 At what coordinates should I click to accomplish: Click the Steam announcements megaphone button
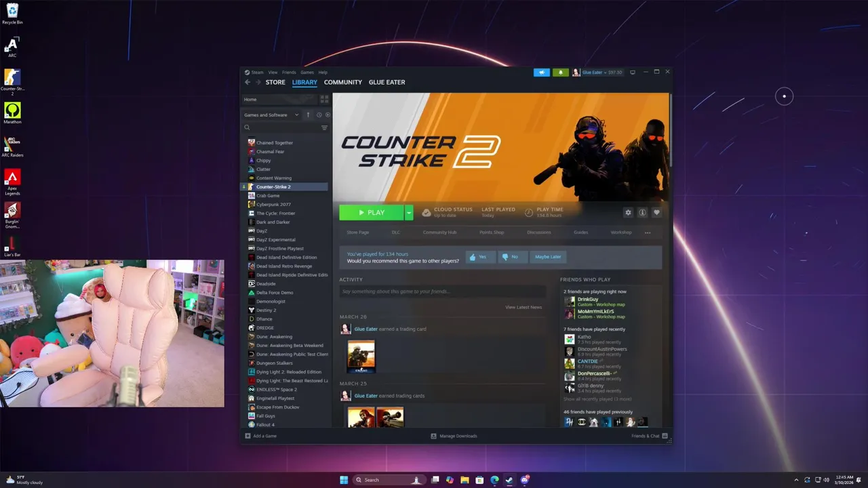541,73
